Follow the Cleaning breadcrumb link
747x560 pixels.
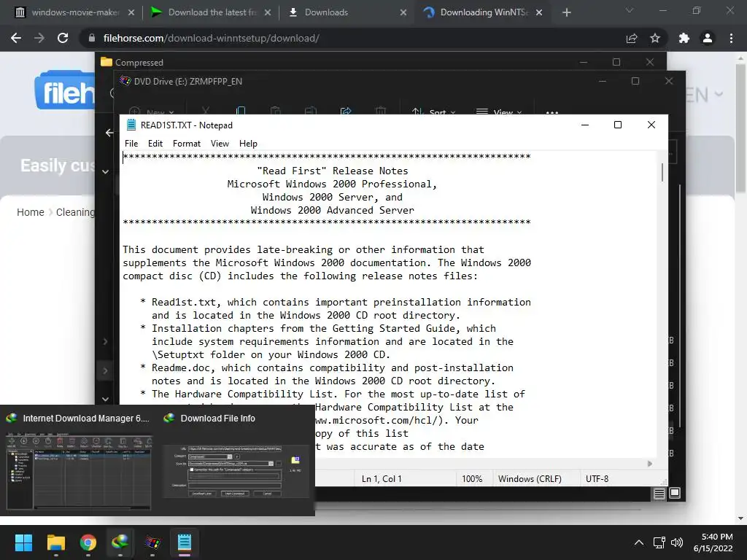[x=75, y=212]
